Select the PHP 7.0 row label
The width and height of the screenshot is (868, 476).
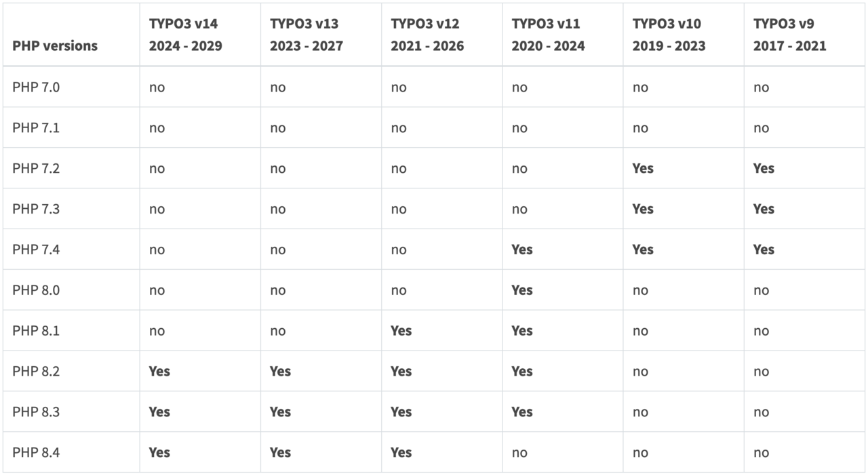point(36,87)
